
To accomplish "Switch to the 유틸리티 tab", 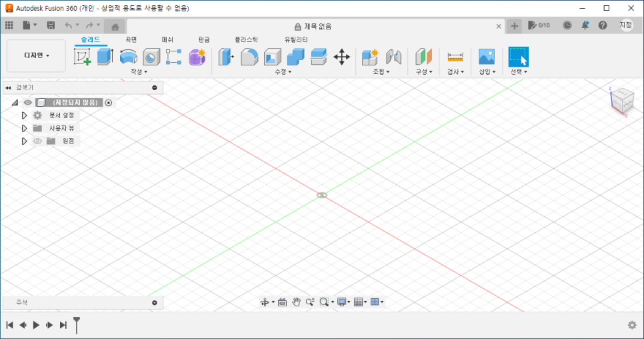I will [296, 39].
